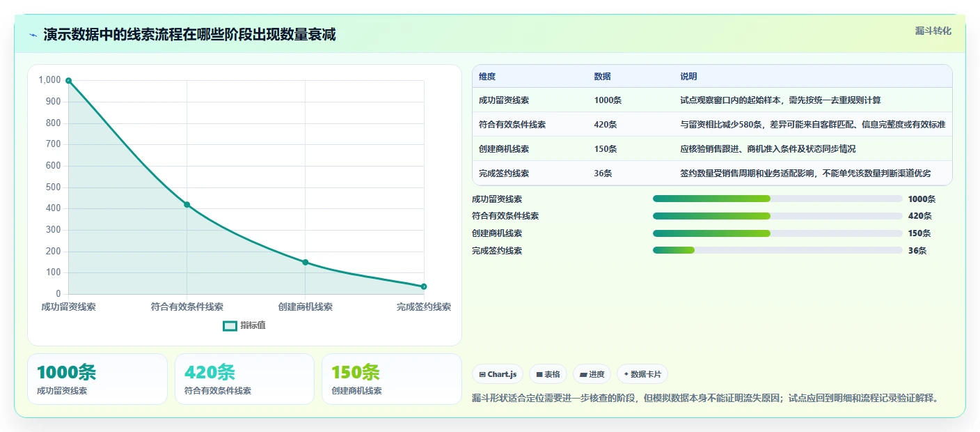This screenshot has height=432, width=980.
Task: Click the 维度 column header
Action: pos(487,77)
